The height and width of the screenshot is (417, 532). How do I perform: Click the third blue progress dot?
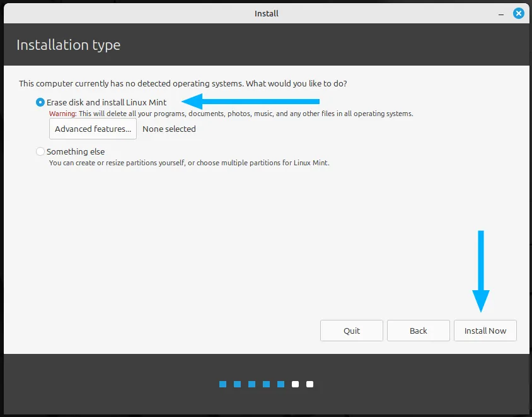point(252,384)
